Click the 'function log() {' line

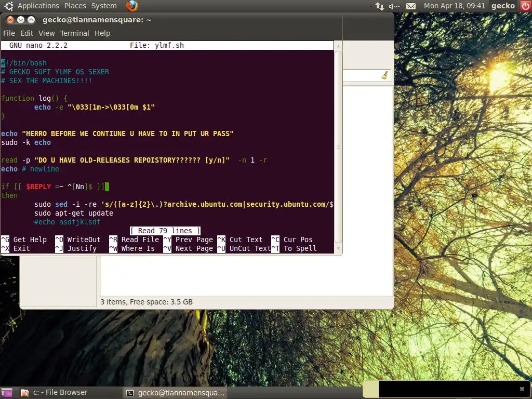[34, 98]
